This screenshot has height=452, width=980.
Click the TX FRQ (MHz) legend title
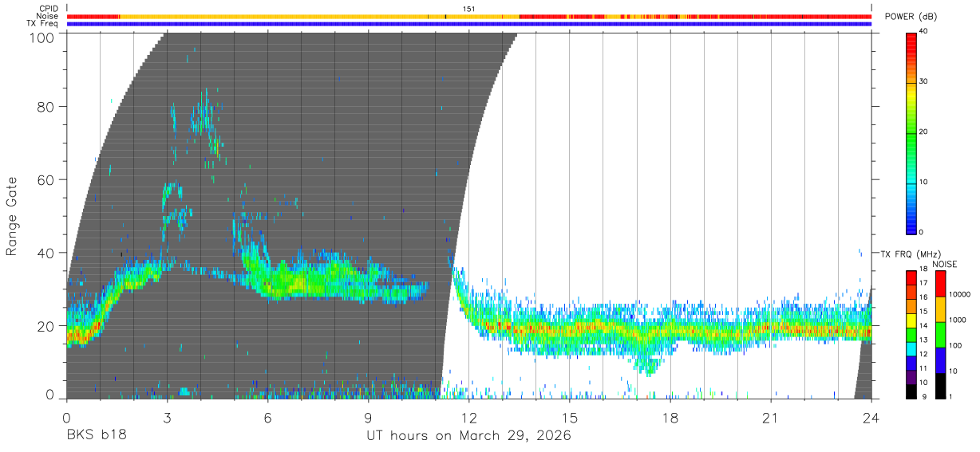909,254
